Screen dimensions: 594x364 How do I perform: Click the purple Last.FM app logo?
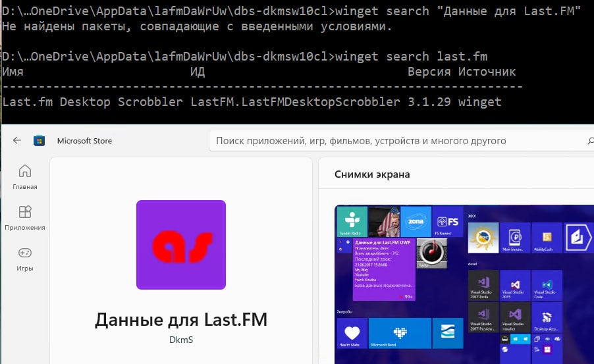click(181, 245)
